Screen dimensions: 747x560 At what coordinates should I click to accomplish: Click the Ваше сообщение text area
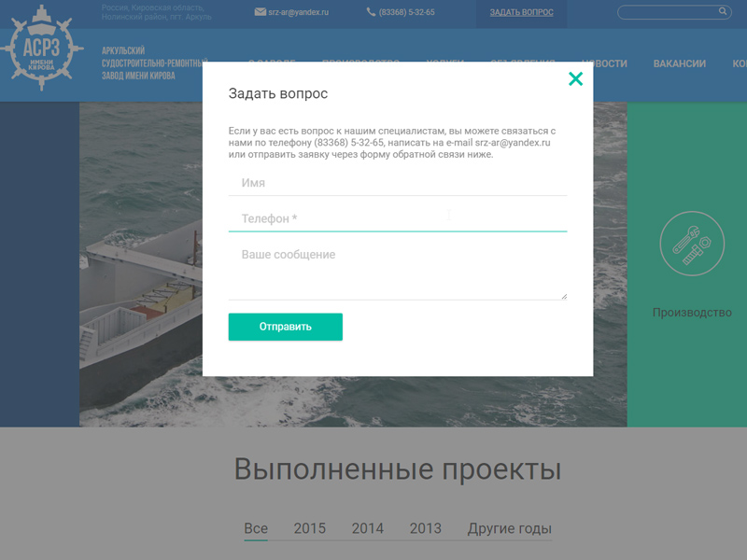pyautogui.click(x=398, y=272)
